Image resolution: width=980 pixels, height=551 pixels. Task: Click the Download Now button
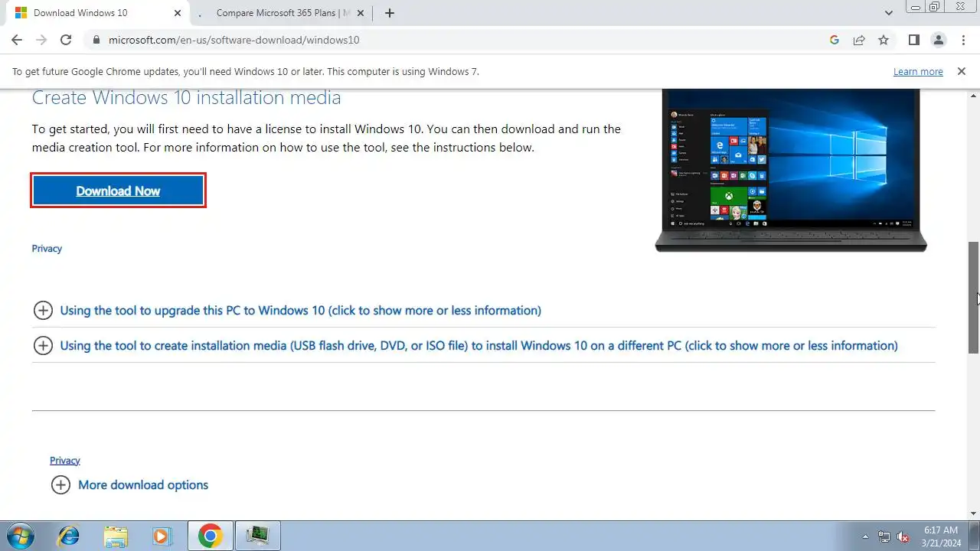(x=118, y=191)
